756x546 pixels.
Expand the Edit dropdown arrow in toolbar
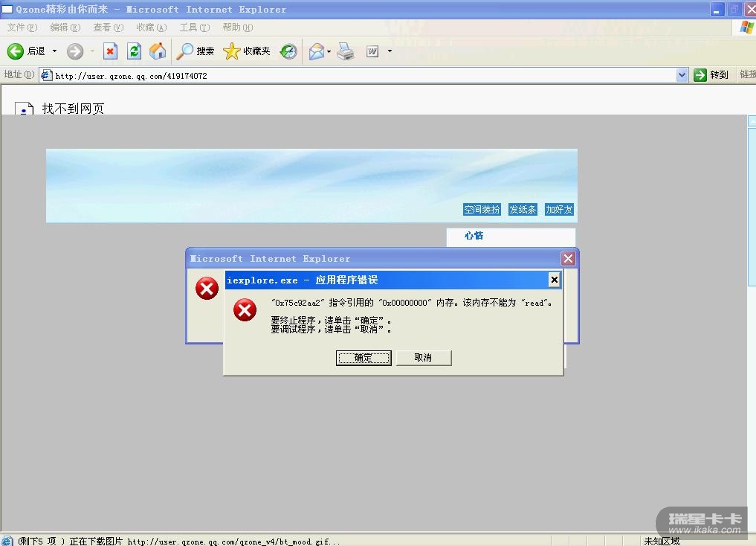pos(390,51)
